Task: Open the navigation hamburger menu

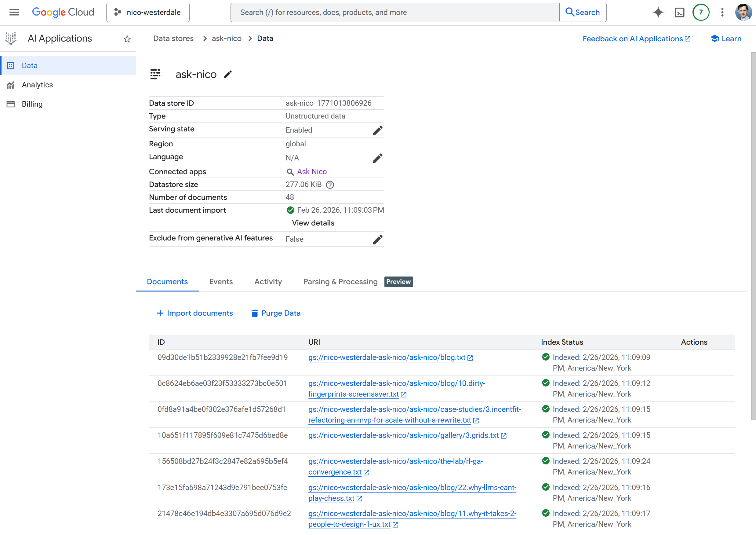Action: pyautogui.click(x=14, y=12)
